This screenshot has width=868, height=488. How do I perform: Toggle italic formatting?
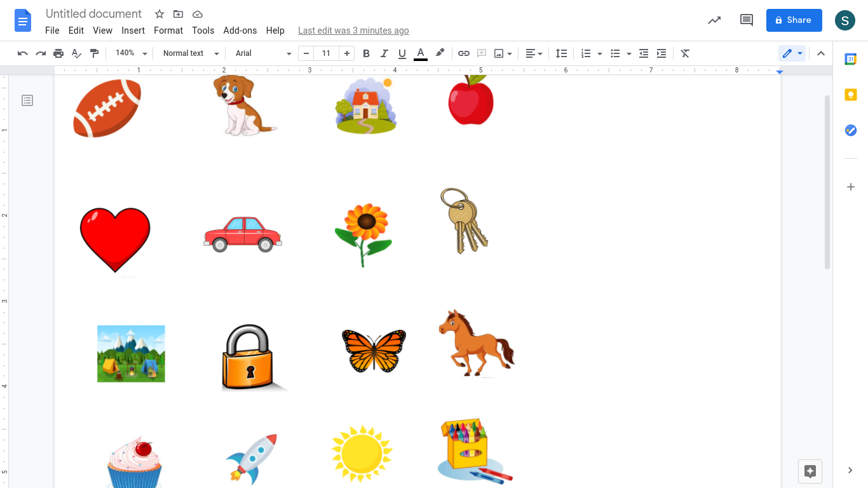point(384,53)
